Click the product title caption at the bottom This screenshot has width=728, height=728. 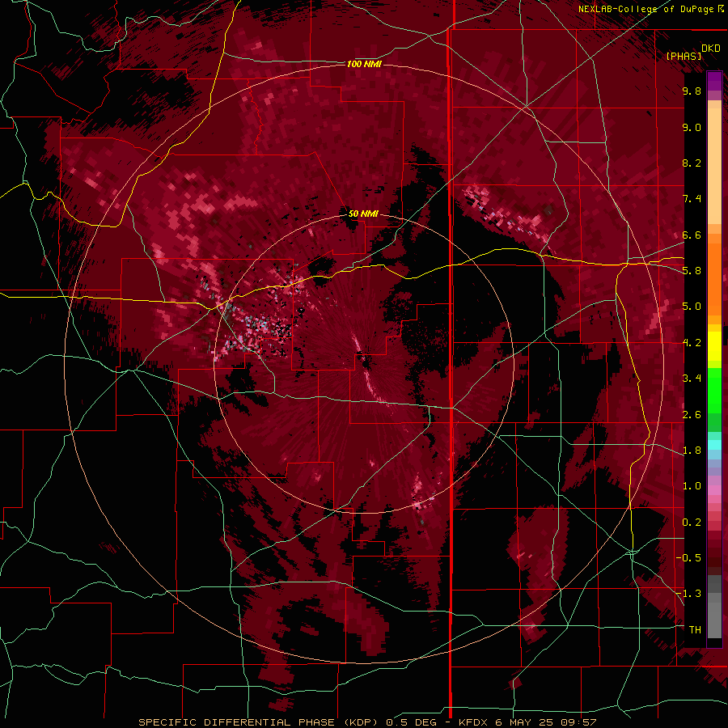367,722
